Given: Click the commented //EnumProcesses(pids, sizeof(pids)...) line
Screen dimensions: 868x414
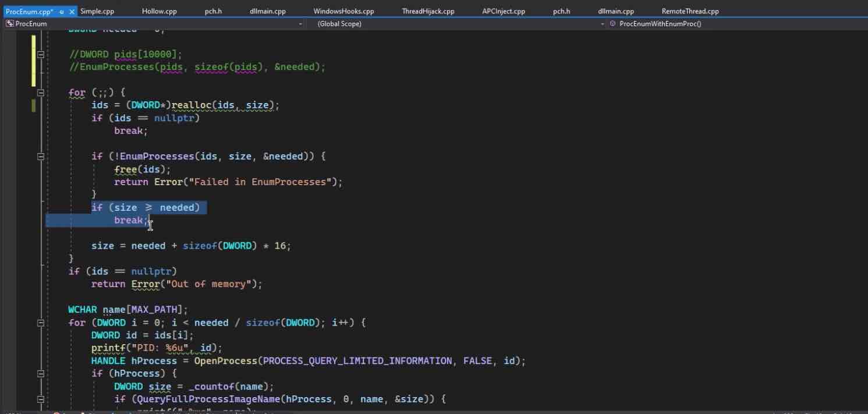Looking at the screenshot, I should [x=197, y=67].
